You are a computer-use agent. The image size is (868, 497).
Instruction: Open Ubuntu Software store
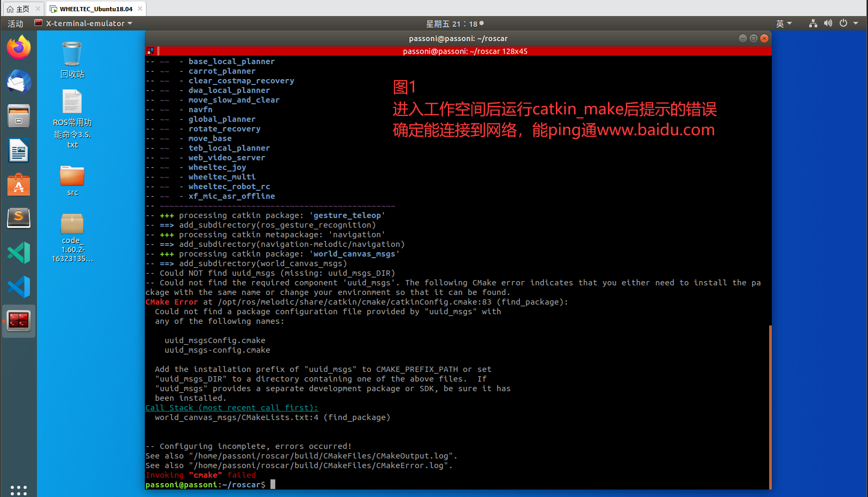19,184
